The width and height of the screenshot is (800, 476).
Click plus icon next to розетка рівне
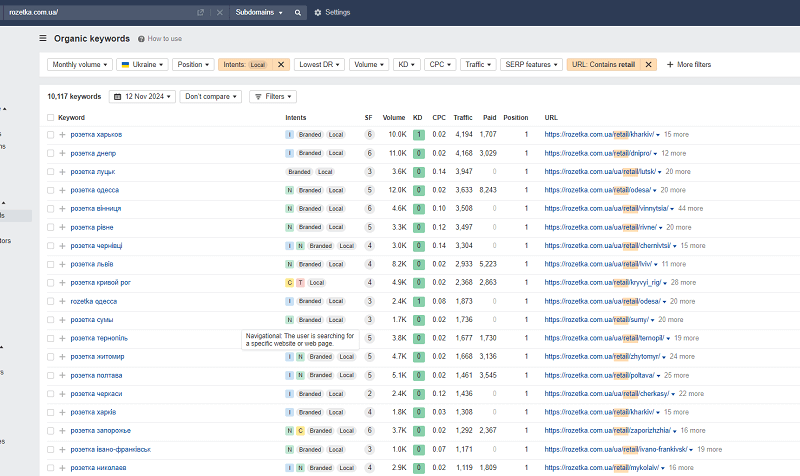pyautogui.click(x=62, y=228)
